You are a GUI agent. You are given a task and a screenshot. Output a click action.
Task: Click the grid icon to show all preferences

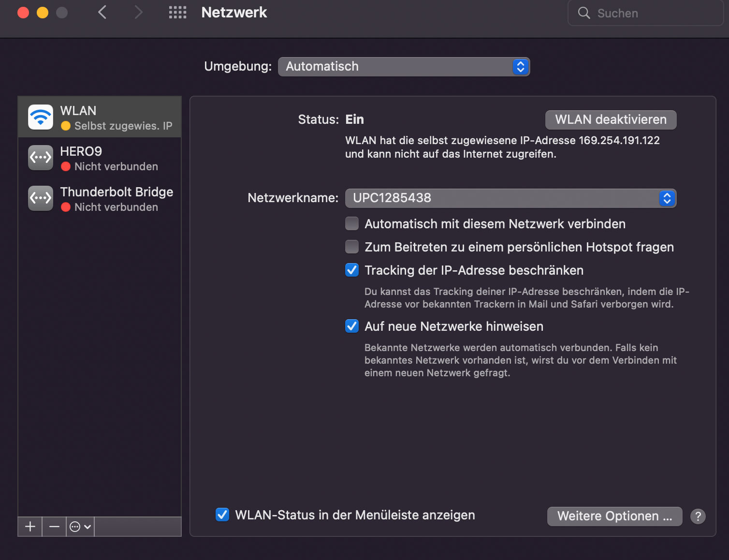tap(177, 13)
